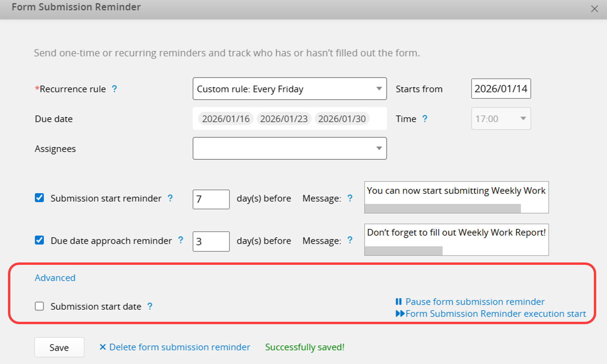Click help icon beside Time label

[x=425, y=119]
